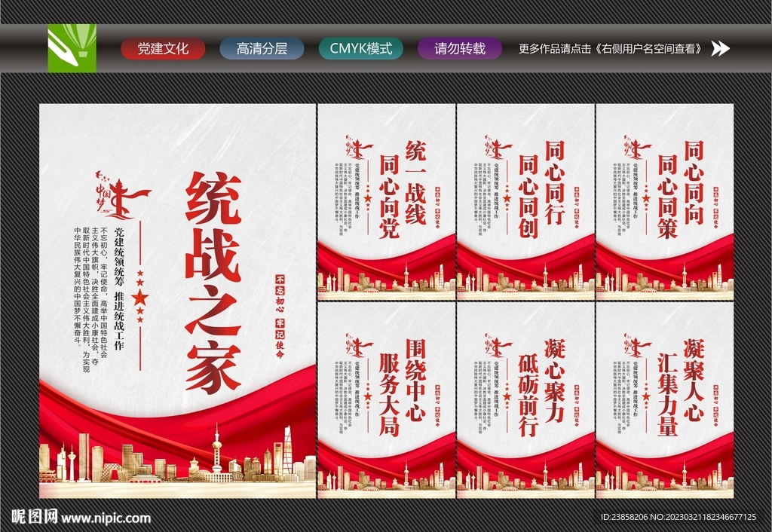Image resolution: width=772 pixels, height=532 pixels.
Task: Click the ID:23858206 number text
Action: tap(624, 517)
